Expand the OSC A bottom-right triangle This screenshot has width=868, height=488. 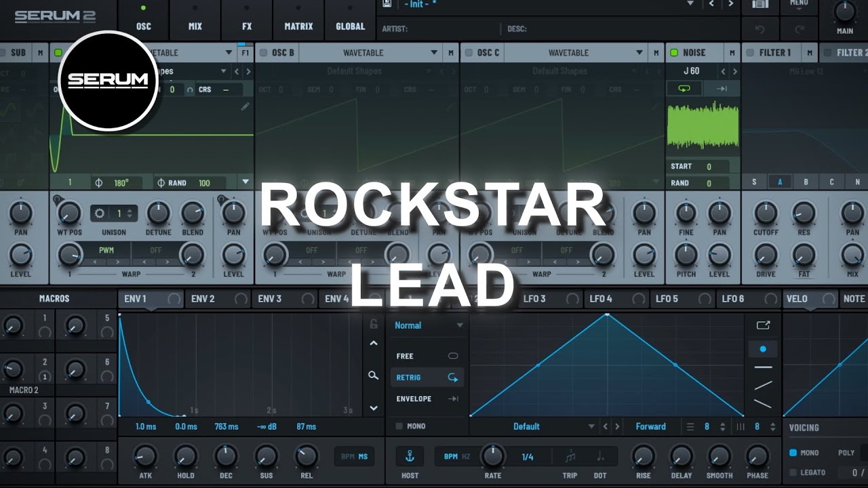(x=245, y=182)
